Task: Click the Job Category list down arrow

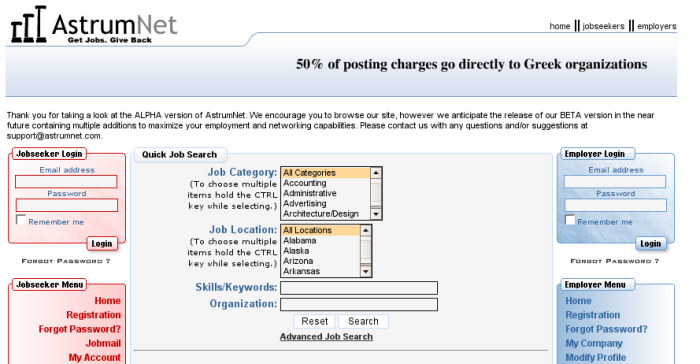Action: (376, 214)
